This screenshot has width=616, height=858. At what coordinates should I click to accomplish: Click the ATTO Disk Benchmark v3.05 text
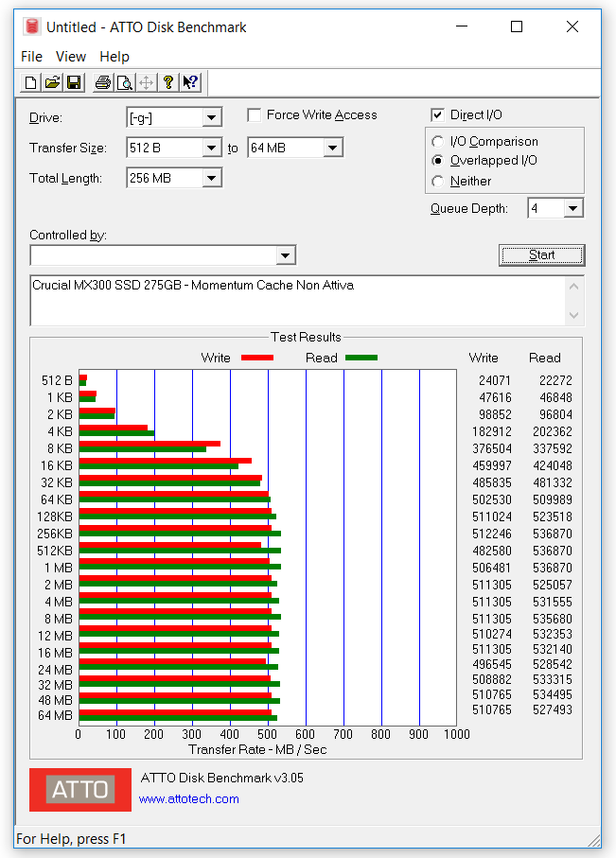tap(221, 778)
